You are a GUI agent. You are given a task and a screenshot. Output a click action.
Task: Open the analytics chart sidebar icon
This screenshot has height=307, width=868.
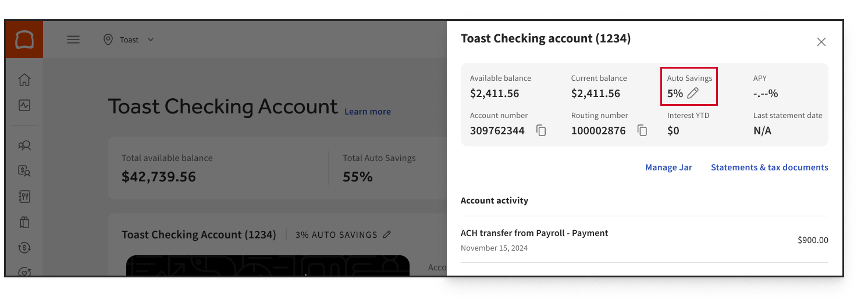pos(24,105)
